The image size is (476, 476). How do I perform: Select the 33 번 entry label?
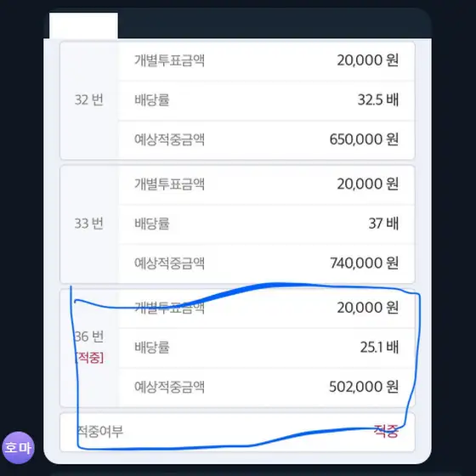pyautogui.click(x=89, y=224)
